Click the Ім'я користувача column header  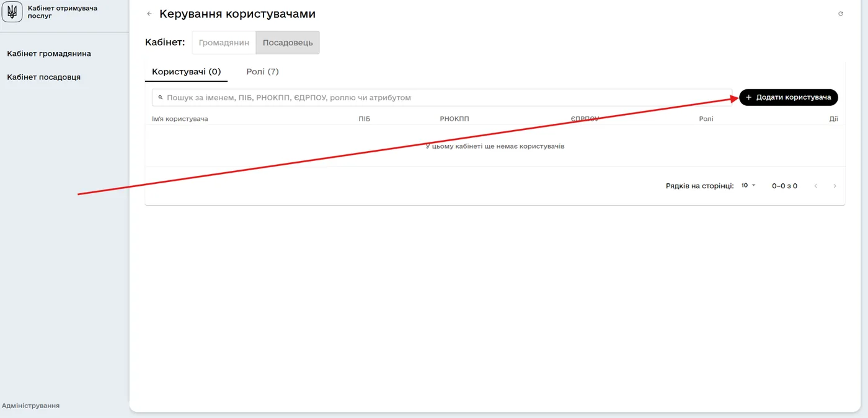click(x=180, y=119)
